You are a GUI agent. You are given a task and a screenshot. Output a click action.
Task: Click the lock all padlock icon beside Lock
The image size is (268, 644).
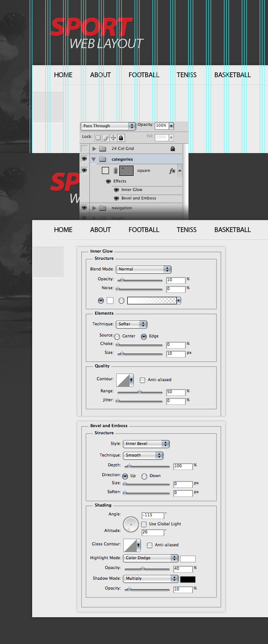(121, 138)
